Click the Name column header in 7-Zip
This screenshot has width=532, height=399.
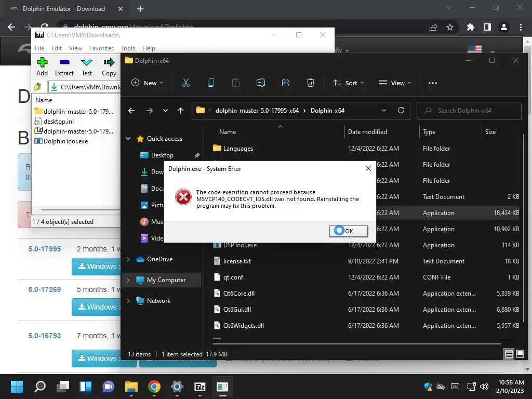44,100
